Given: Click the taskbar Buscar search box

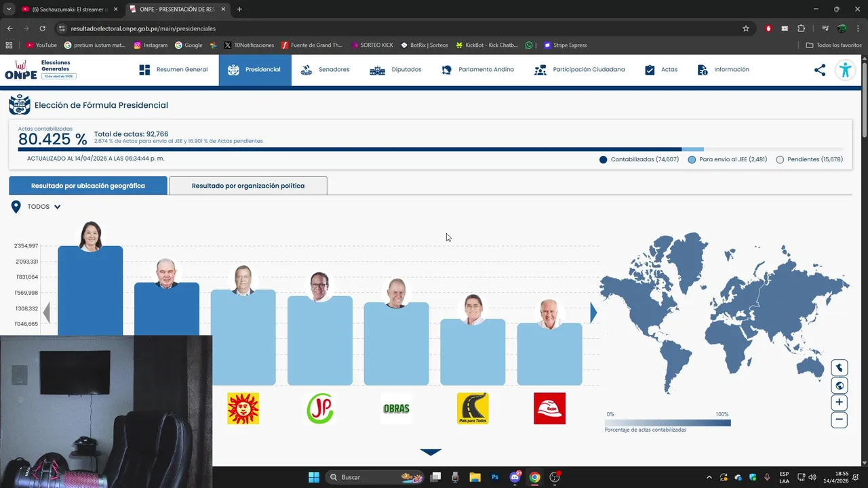Looking at the screenshot, I should click(376, 477).
